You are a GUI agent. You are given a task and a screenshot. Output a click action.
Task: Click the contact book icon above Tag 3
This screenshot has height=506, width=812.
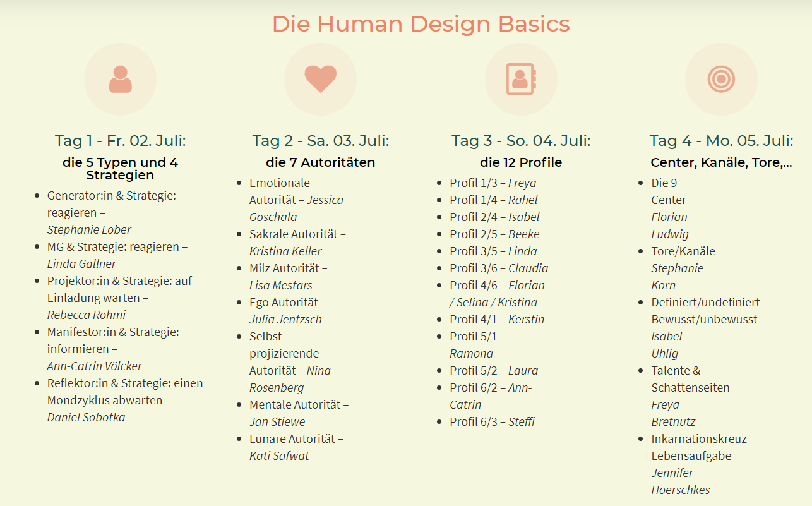point(521,80)
